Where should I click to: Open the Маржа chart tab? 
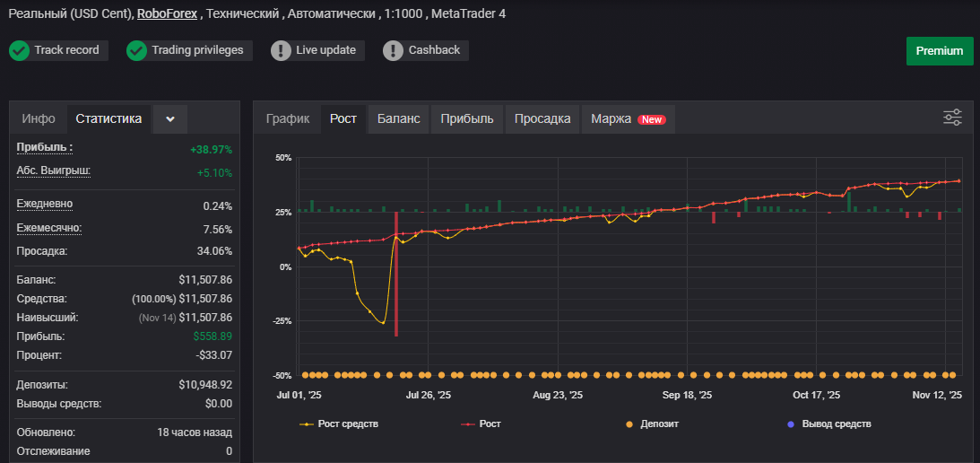(x=629, y=118)
